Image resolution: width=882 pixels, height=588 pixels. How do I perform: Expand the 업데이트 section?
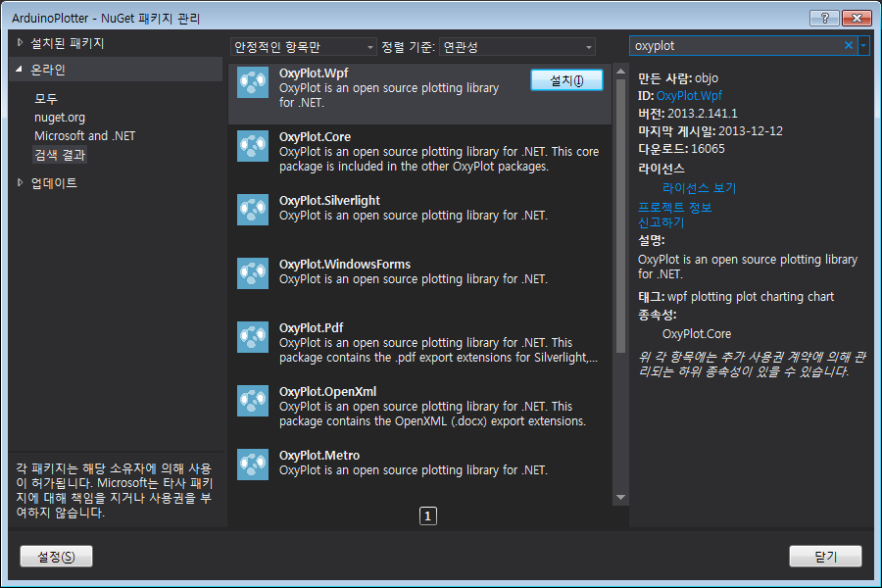[20, 182]
